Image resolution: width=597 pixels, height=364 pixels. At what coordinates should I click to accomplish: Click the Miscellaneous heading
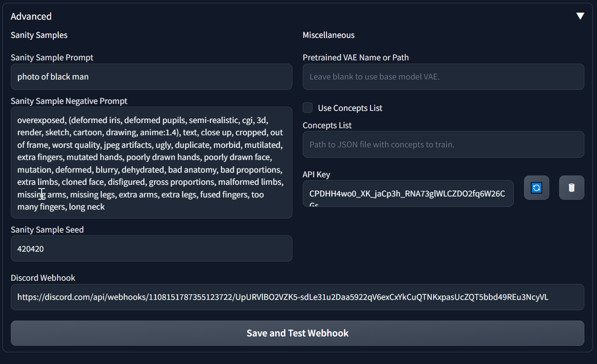pyautogui.click(x=328, y=35)
